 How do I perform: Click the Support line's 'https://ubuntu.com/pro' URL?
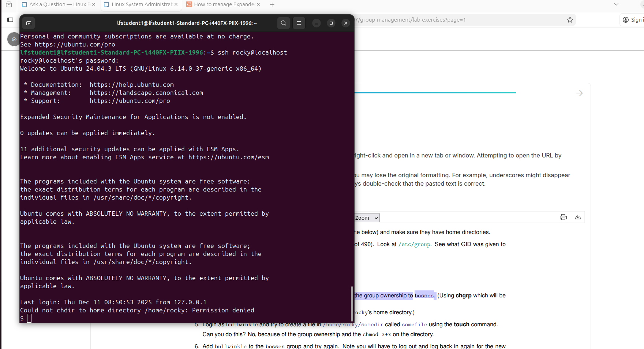pyautogui.click(x=130, y=101)
